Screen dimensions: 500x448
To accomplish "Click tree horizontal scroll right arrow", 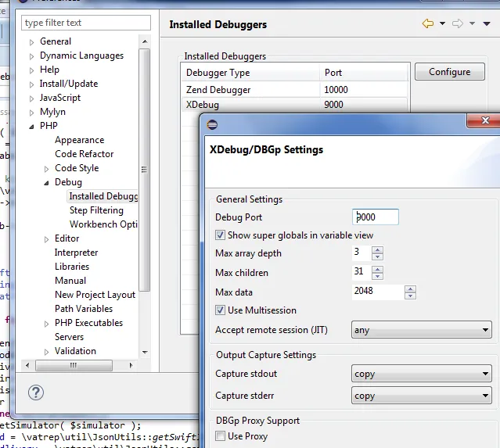I will click(x=131, y=365).
